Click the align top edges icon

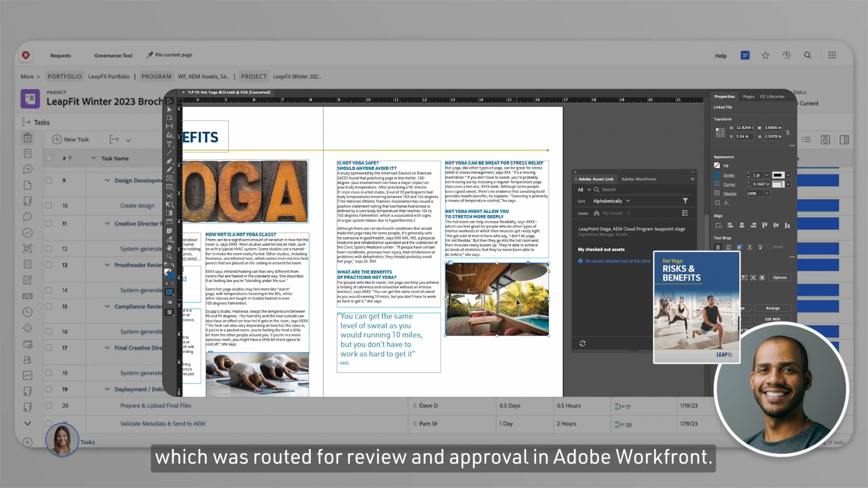(x=765, y=225)
